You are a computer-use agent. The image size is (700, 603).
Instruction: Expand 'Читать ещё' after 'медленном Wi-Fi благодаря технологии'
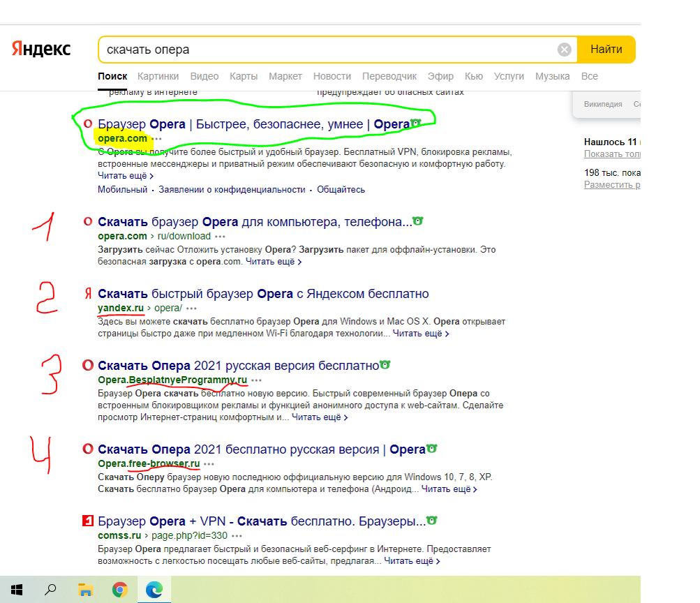coord(421,334)
